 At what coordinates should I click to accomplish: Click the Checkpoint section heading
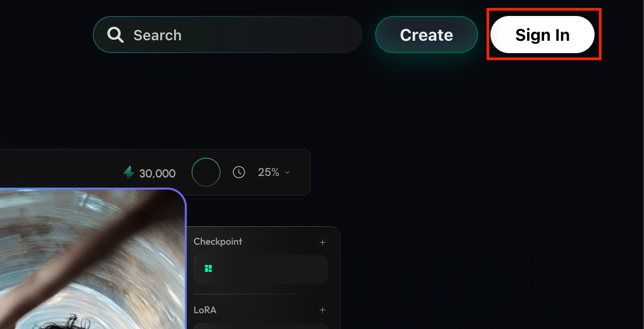(x=218, y=241)
